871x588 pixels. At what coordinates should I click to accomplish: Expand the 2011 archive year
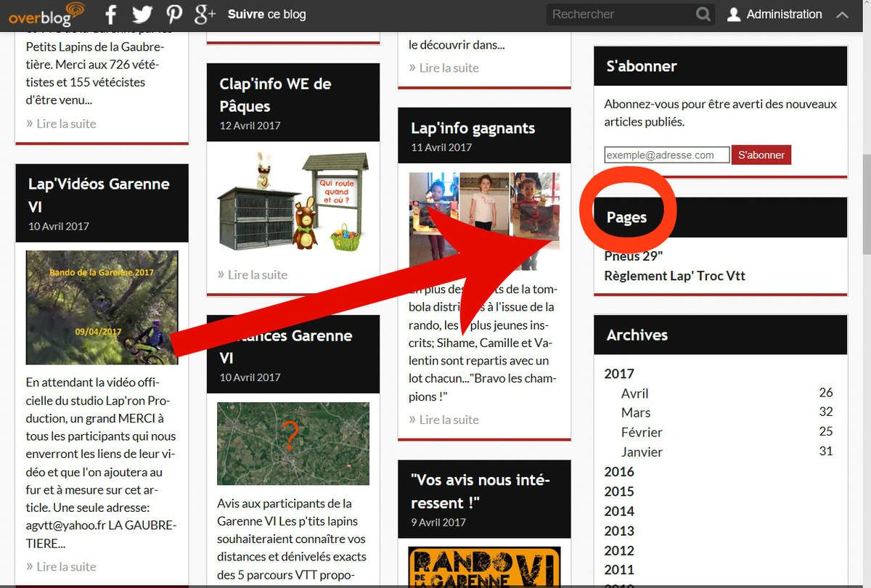pos(619,570)
